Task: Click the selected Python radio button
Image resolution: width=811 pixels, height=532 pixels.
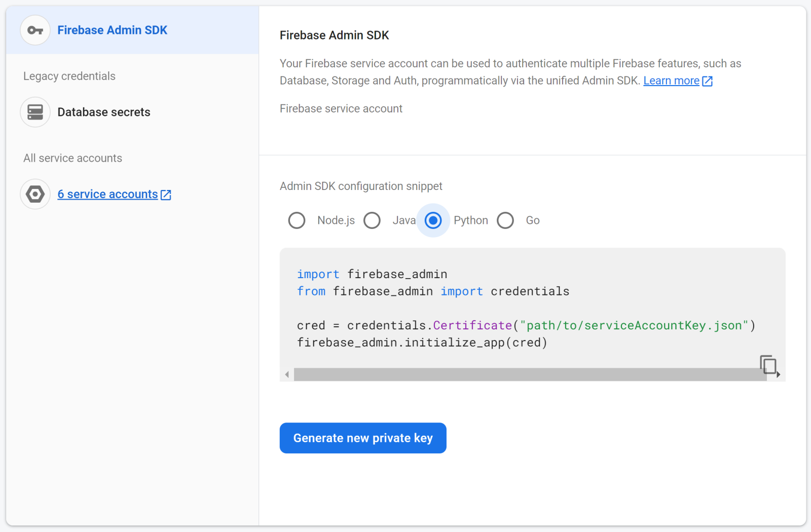Action: [x=433, y=220]
